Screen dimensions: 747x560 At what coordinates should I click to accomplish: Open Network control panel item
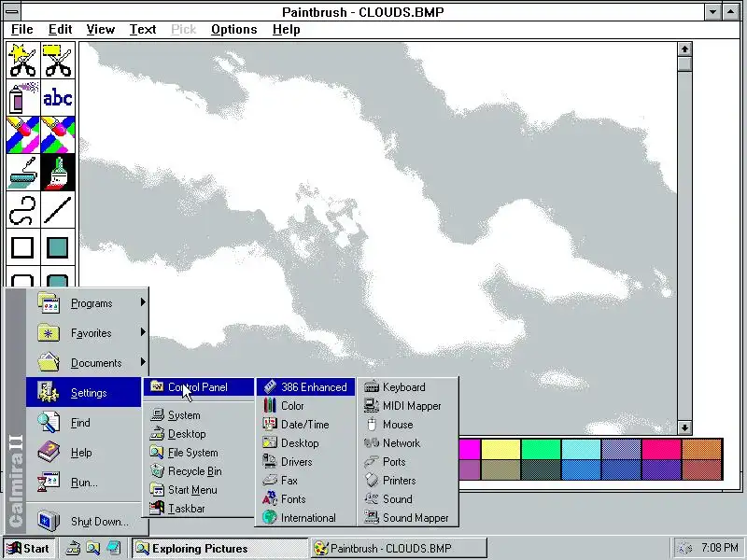408,442
